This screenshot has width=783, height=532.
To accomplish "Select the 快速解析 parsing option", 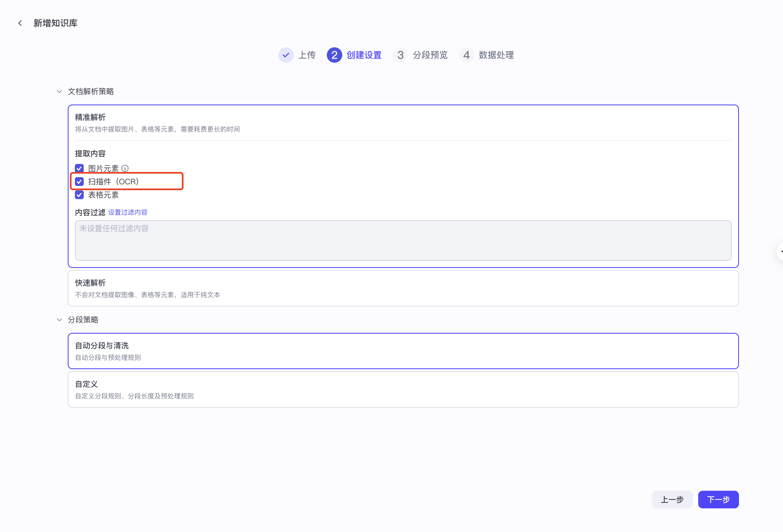I will (x=403, y=288).
